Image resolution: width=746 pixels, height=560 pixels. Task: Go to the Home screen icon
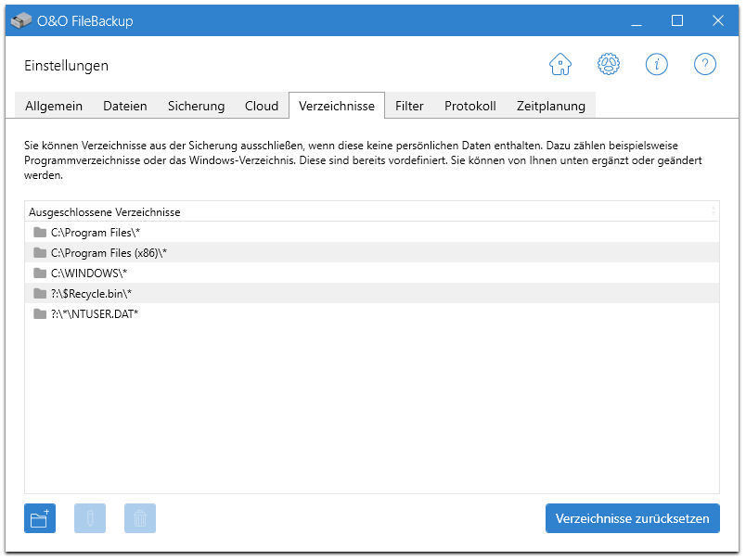560,64
